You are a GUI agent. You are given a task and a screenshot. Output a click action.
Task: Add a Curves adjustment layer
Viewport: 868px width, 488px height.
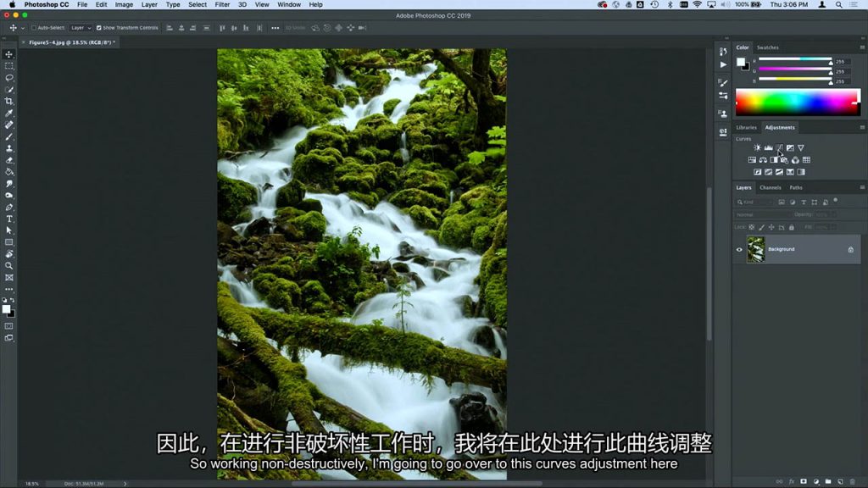coord(780,147)
